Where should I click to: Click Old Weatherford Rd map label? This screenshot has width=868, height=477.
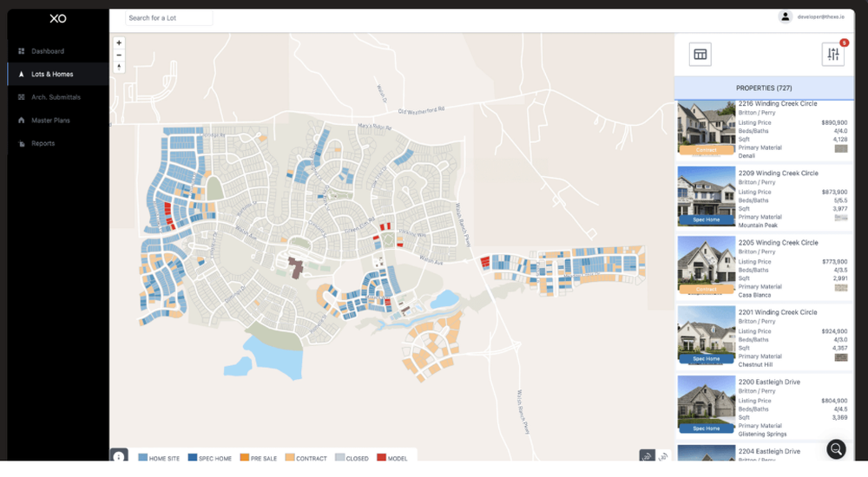(421, 111)
